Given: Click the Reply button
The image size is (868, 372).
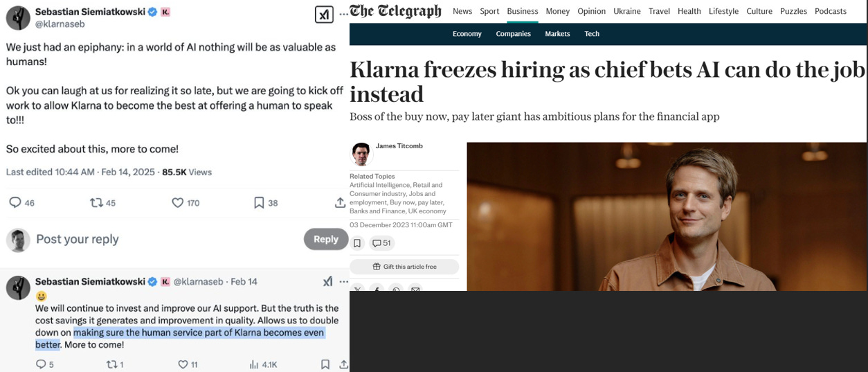Looking at the screenshot, I should pyautogui.click(x=325, y=239).
